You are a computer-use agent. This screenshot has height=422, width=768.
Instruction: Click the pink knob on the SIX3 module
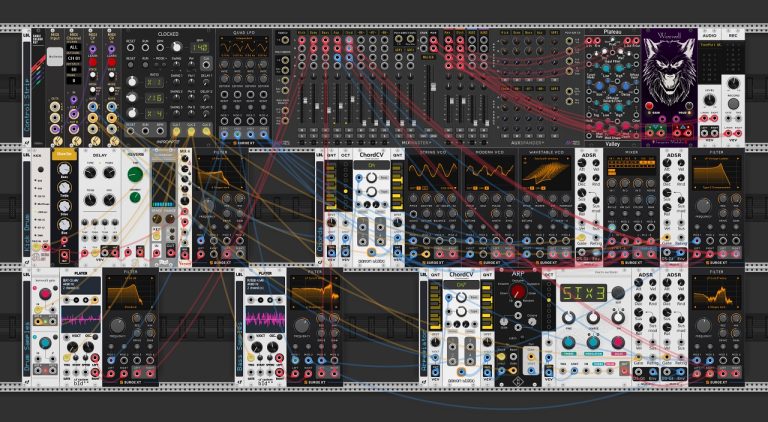(x=618, y=342)
